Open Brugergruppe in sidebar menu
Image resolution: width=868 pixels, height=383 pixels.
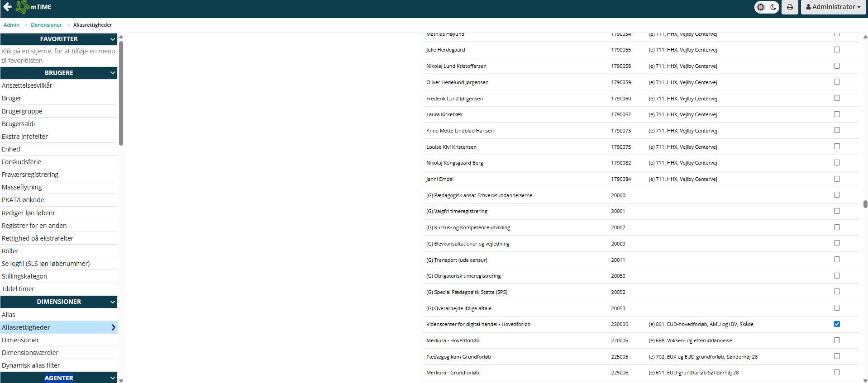(x=22, y=111)
